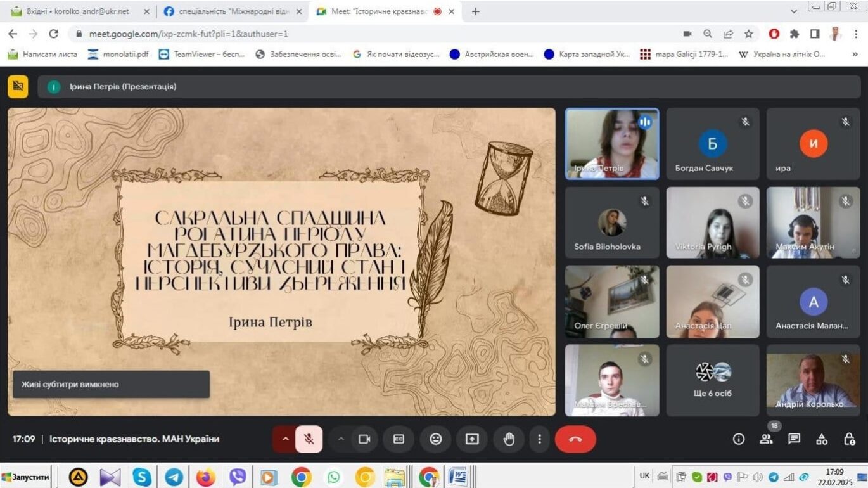
Task: Leave the call with red hang-up button
Action: pos(575,439)
